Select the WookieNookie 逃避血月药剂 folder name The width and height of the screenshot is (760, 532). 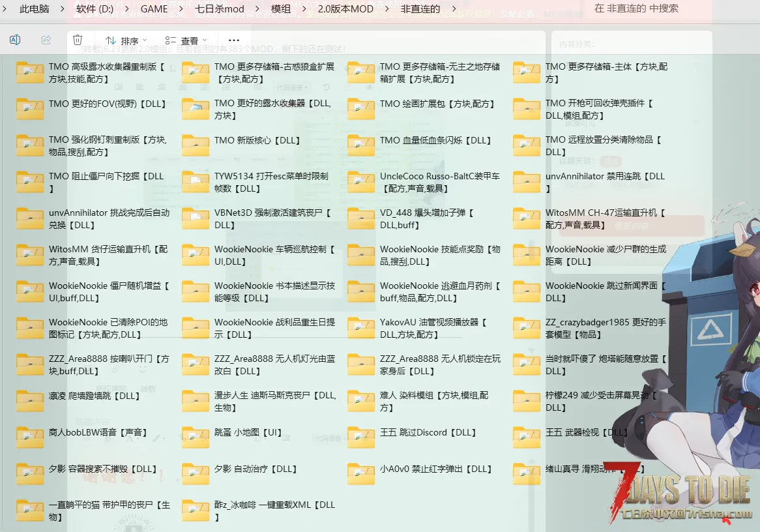coord(440,292)
